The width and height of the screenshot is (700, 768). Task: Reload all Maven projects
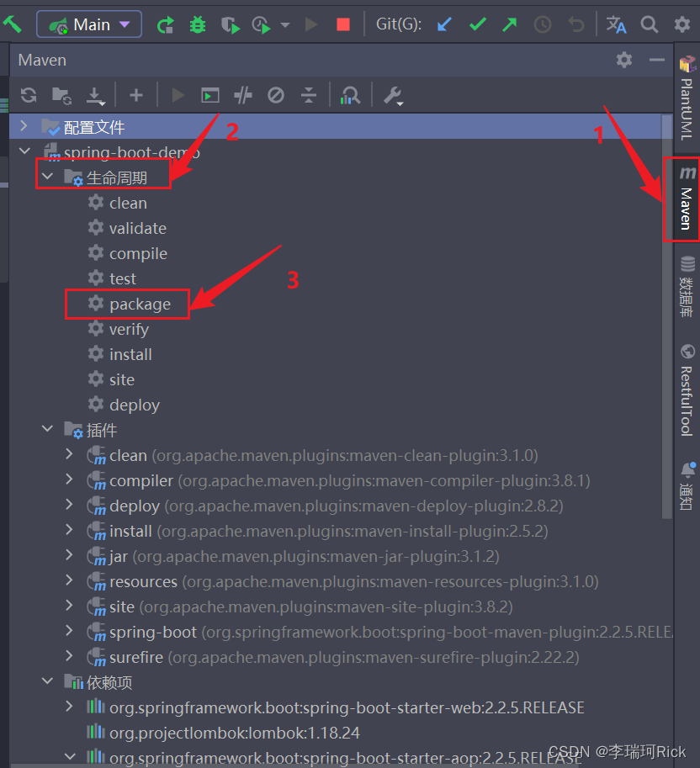pos(29,95)
